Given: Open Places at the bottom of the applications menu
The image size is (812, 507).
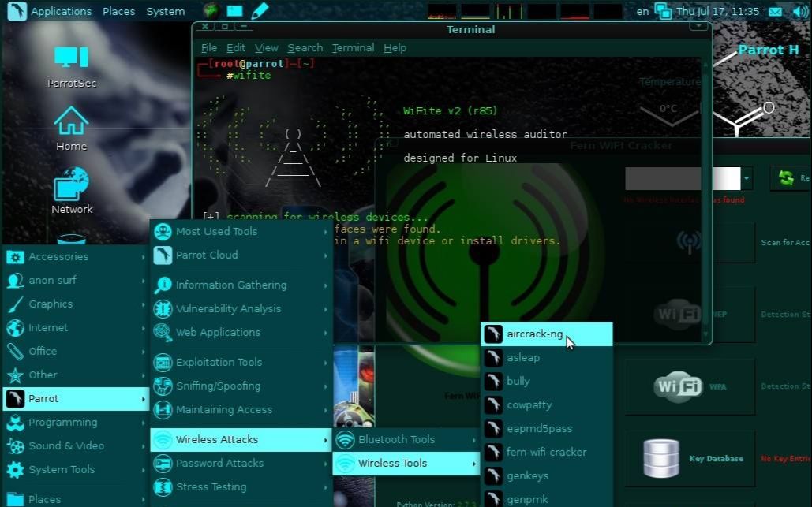Looking at the screenshot, I should click(76, 499).
